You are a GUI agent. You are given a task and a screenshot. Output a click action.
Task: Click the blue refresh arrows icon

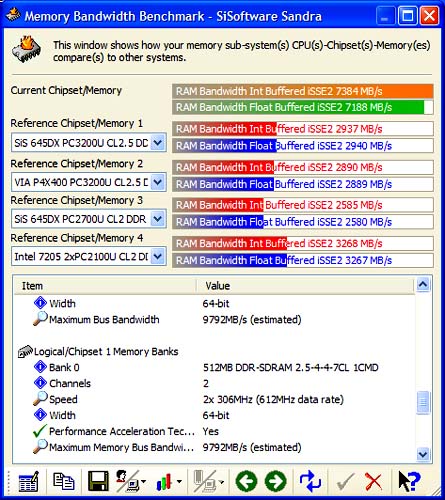(x=310, y=481)
